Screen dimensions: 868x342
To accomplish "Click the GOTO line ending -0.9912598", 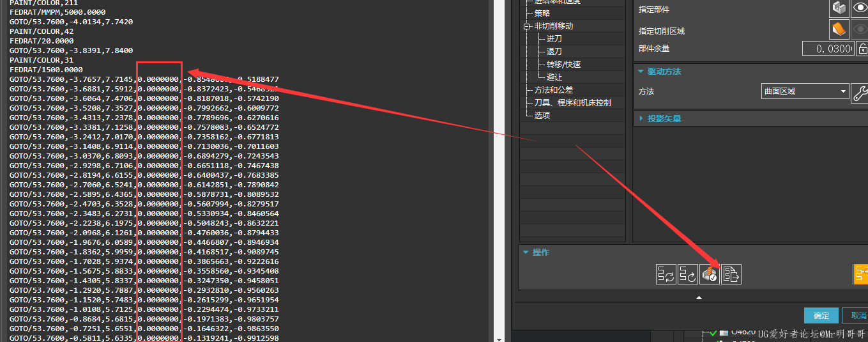I will tap(144, 338).
